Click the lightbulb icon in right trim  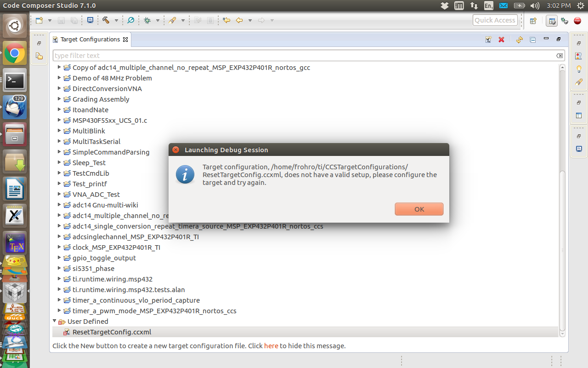pyautogui.click(x=579, y=69)
